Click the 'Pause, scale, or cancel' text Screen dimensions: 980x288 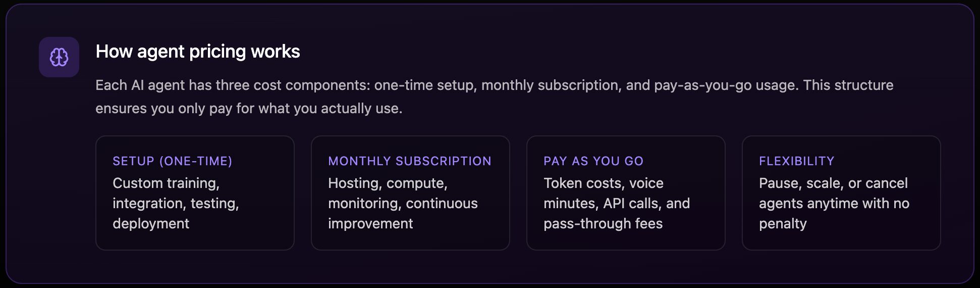point(833,183)
